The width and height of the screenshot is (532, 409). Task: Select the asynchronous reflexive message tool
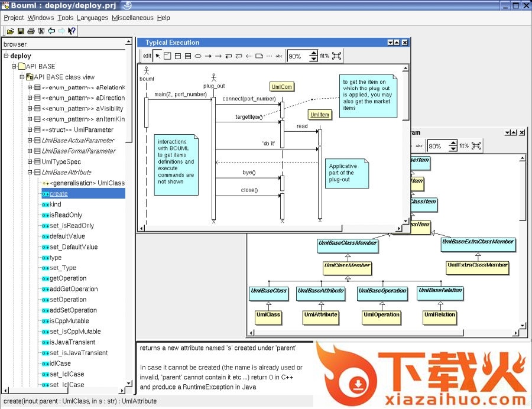point(239,56)
